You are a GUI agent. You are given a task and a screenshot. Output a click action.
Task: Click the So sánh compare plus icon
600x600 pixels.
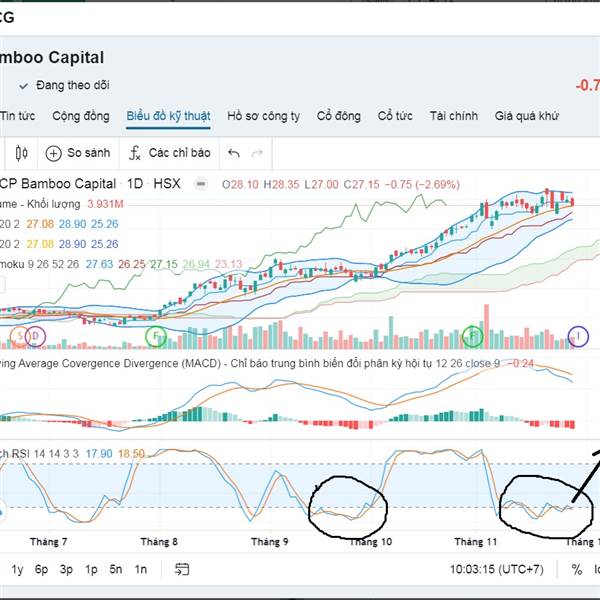pos(53,153)
